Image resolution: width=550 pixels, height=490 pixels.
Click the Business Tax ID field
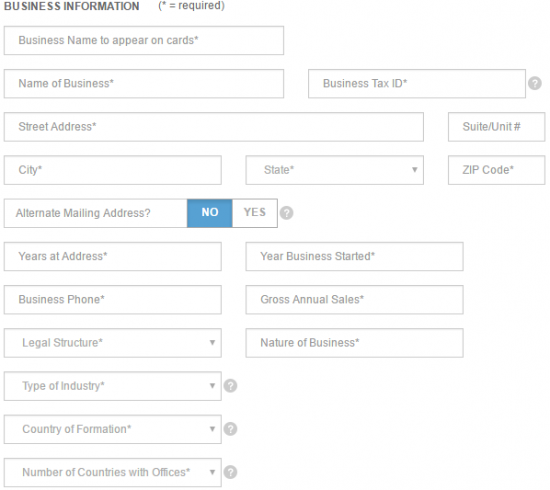[417, 83]
